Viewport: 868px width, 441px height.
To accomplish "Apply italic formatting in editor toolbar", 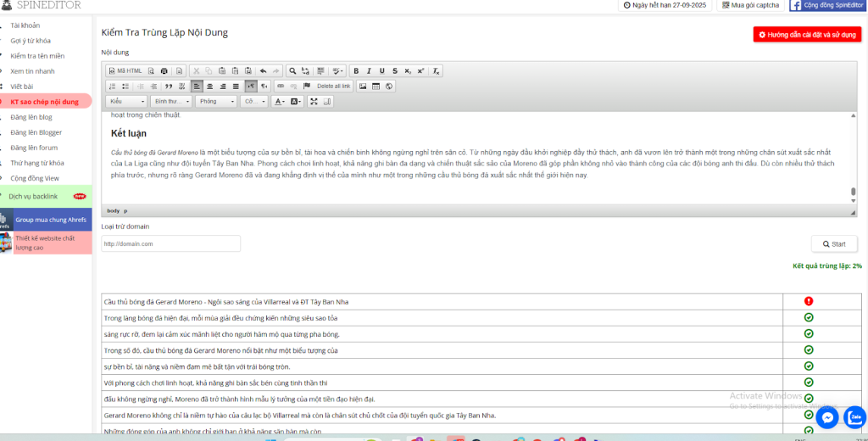I will point(369,71).
